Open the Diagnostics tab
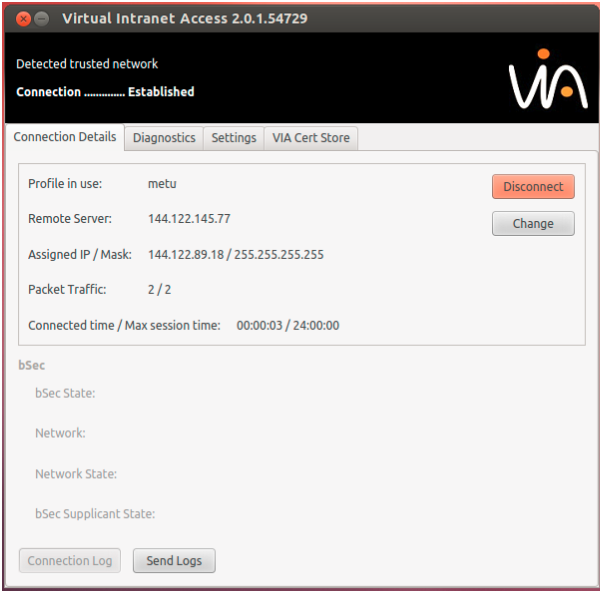The image size is (602, 593). pos(164,138)
